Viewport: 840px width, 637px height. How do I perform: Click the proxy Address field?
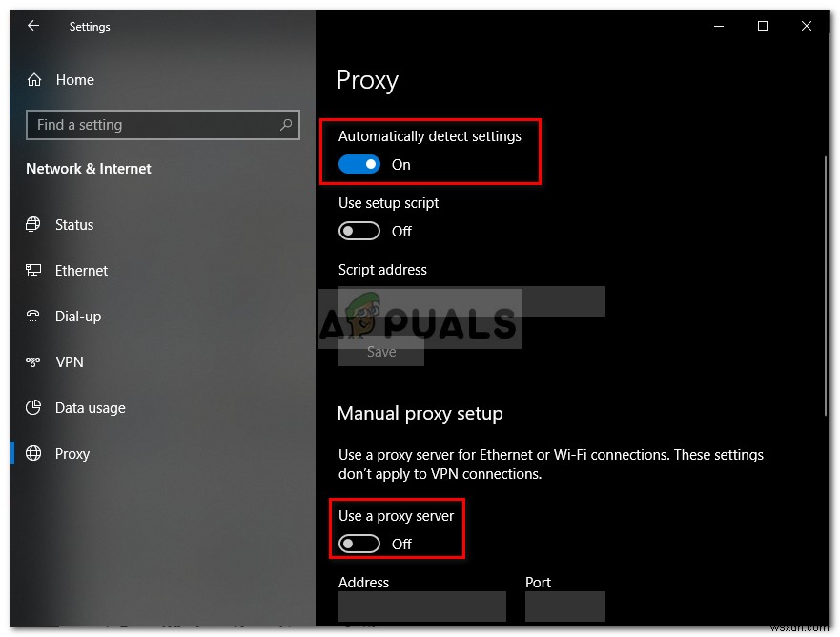pyautogui.click(x=422, y=606)
